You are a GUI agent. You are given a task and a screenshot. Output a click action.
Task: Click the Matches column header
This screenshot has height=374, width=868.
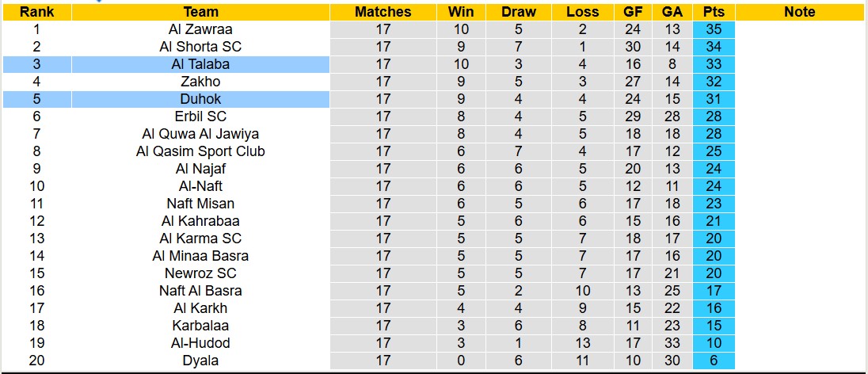(383, 12)
